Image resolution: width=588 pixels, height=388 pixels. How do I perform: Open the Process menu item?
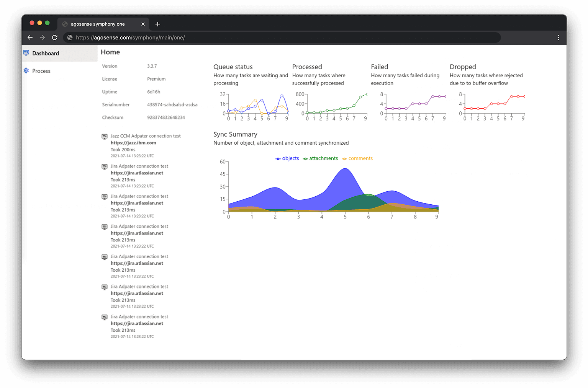point(41,71)
